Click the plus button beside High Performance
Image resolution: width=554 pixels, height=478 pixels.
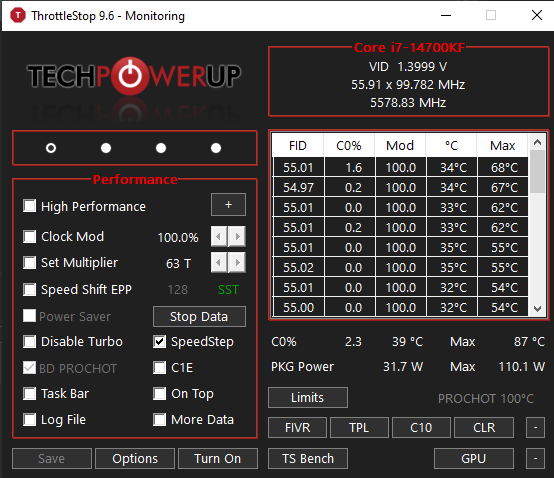(228, 205)
